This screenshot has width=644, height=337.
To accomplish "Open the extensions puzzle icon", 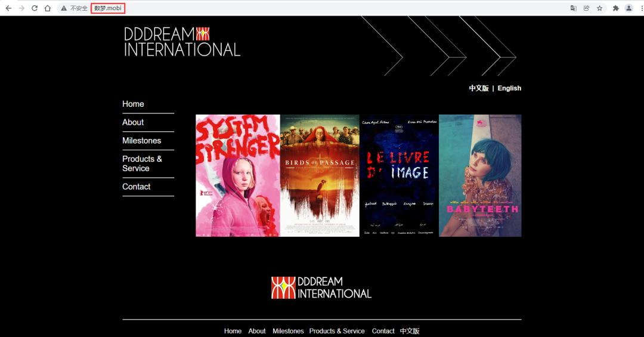I will 615,8.
